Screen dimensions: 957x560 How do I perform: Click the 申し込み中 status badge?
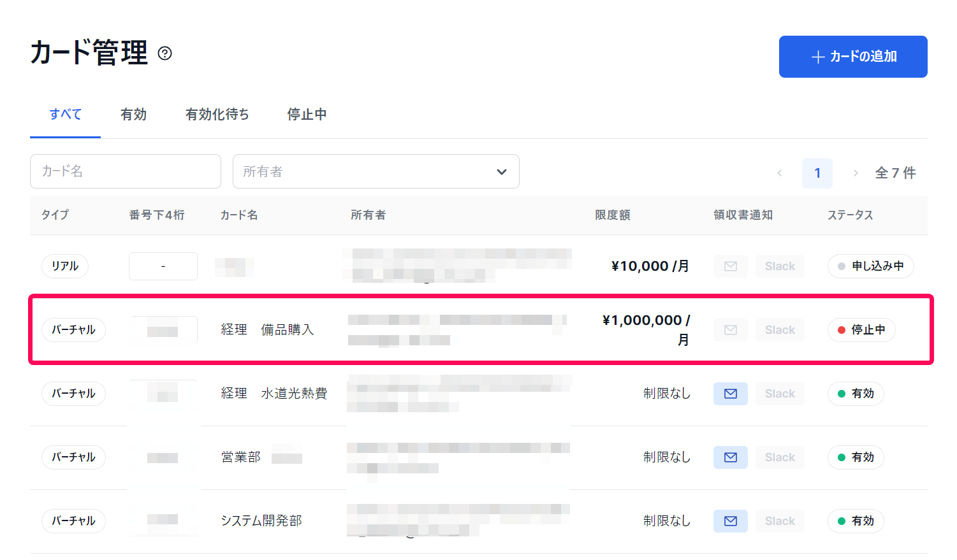click(x=870, y=266)
